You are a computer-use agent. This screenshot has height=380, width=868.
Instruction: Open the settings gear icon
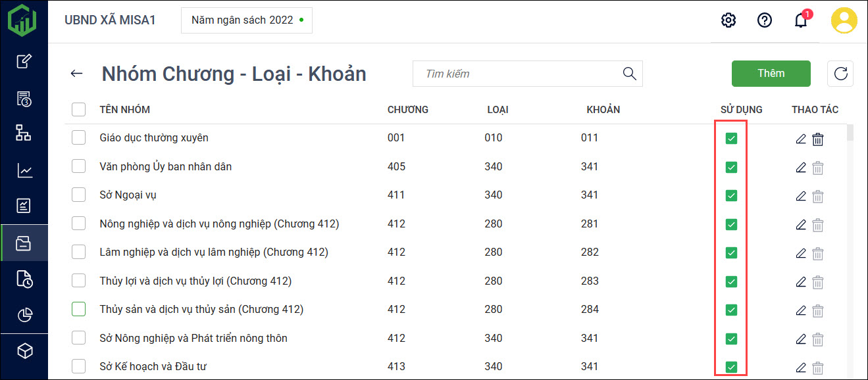coord(728,20)
